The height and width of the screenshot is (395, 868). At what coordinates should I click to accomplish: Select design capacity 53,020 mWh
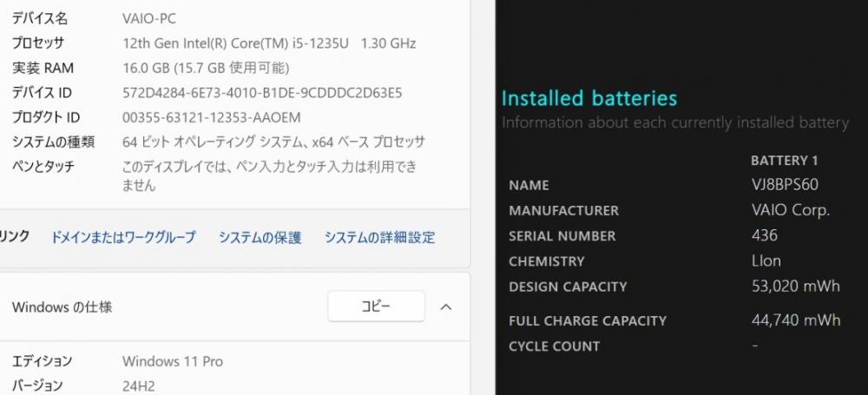click(795, 286)
